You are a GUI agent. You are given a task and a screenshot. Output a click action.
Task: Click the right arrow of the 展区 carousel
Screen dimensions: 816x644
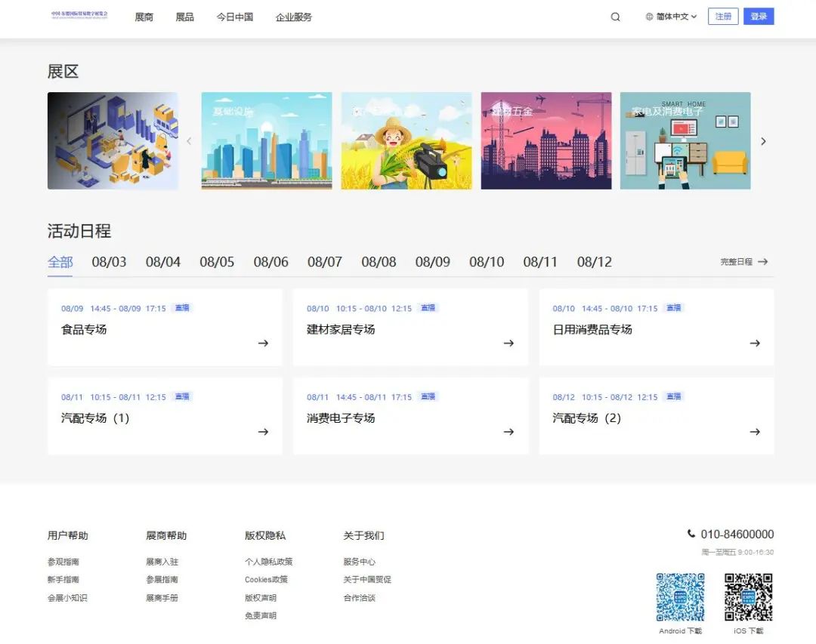[x=763, y=141]
